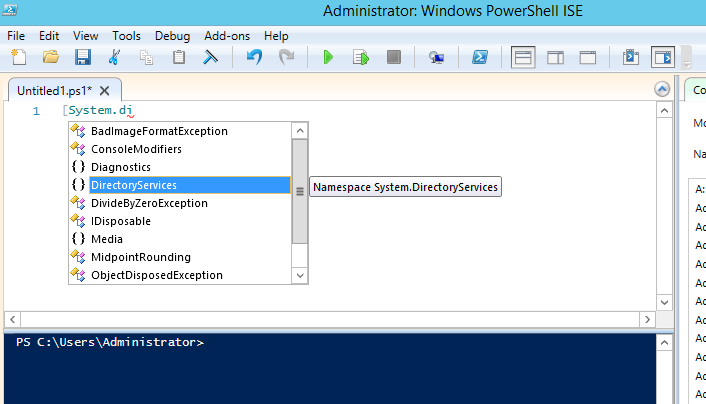Open the Edit menu

pos(49,36)
